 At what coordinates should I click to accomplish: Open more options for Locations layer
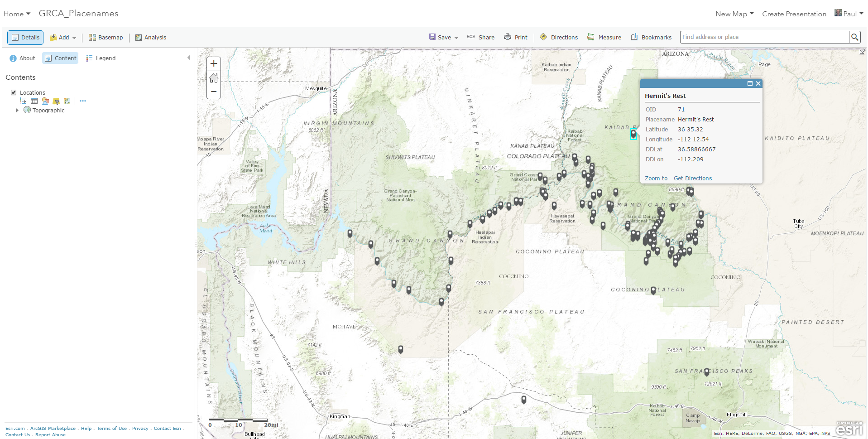(x=83, y=101)
